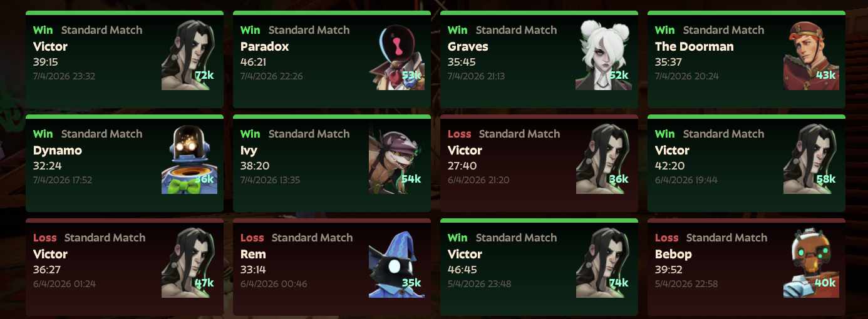868x319 pixels.
Task: Click the 74k souls value on Victor card
Action: (618, 283)
